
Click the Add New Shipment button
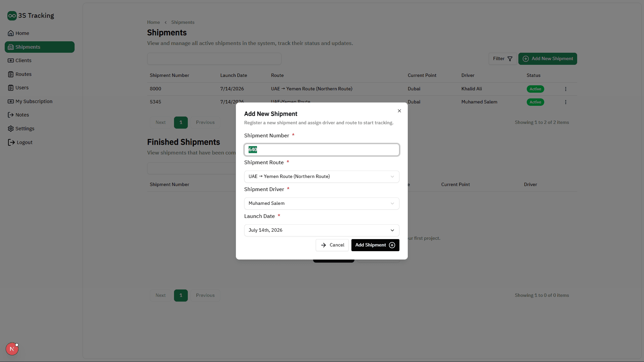[x=548, y=59]
